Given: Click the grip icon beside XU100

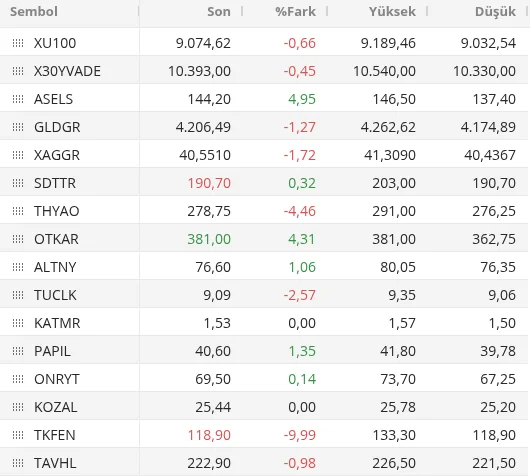Looking at the screenshot, I should click(18, 43).
